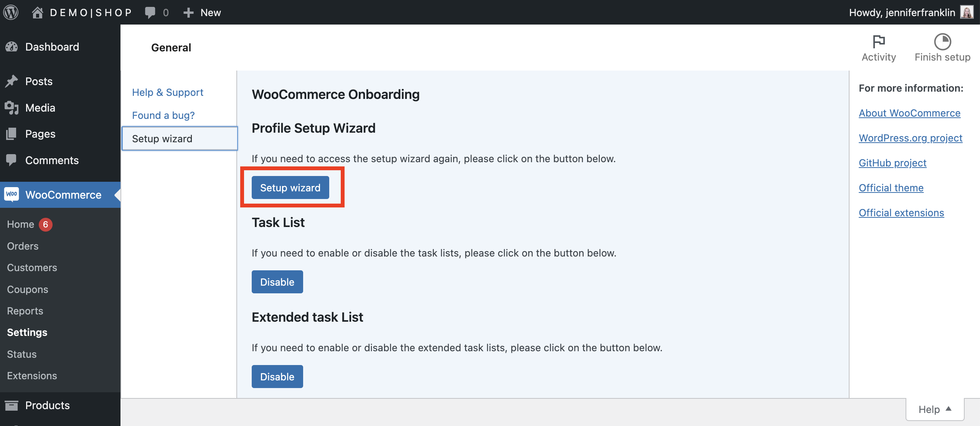The image size is (980, 426).
Task: Click the Extended task List heading
Action: pyautogui.click(x=307, y=317)
